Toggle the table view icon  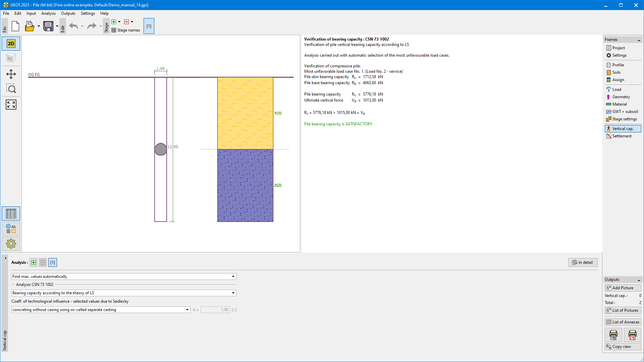tap(11, 214)
